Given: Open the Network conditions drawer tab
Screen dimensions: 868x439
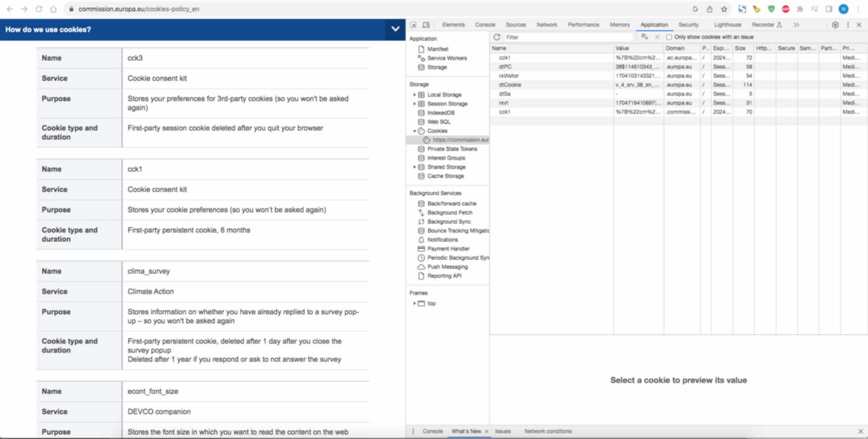Looking at the screenshot, I should [548, 431].
